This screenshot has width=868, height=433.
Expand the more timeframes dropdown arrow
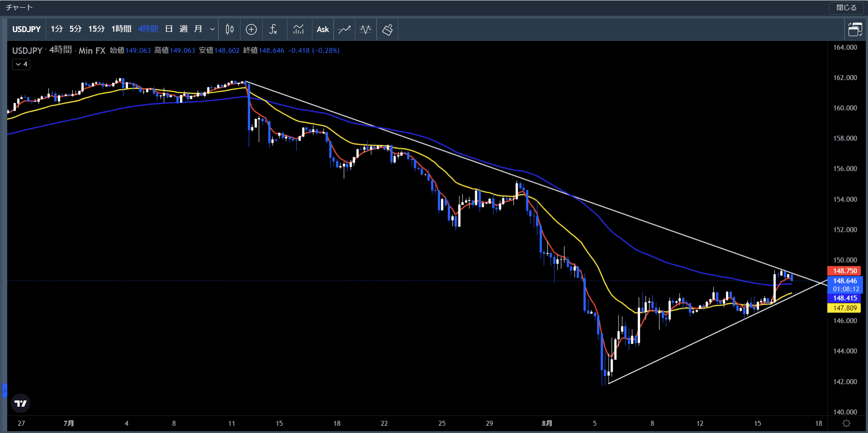tap(212, 29)
